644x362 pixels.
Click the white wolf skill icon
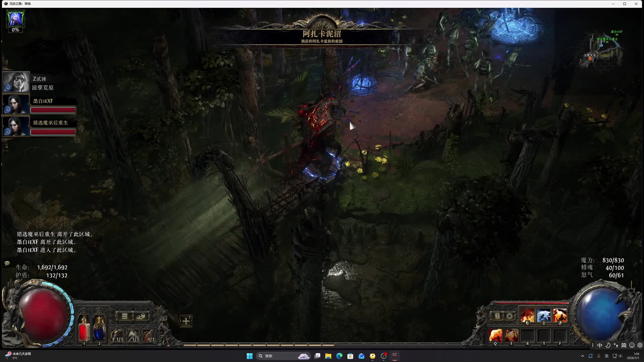543,316
